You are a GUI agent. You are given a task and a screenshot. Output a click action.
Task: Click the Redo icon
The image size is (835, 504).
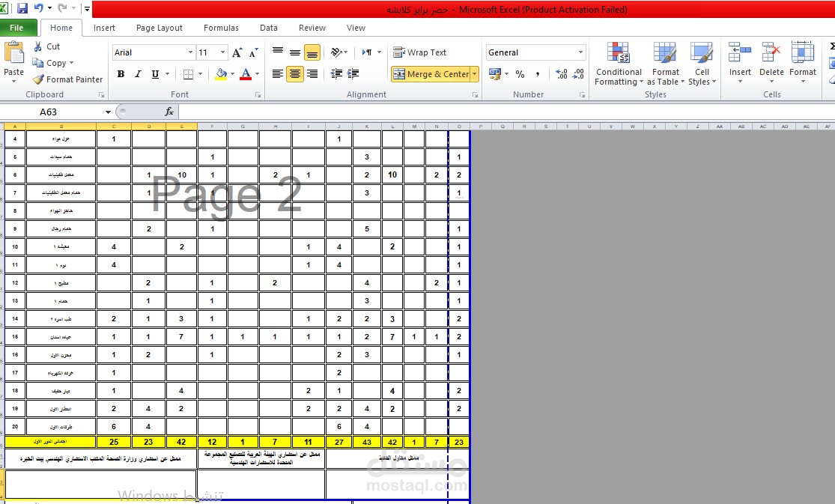pyautogui.click(x=62, y=8)
